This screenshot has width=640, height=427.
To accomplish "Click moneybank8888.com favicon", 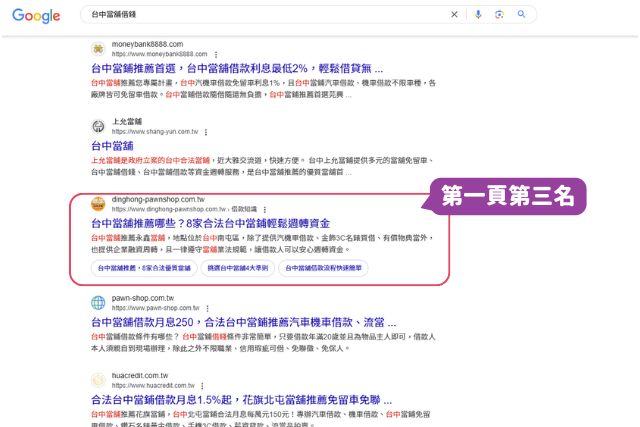I will coord(98,49).
